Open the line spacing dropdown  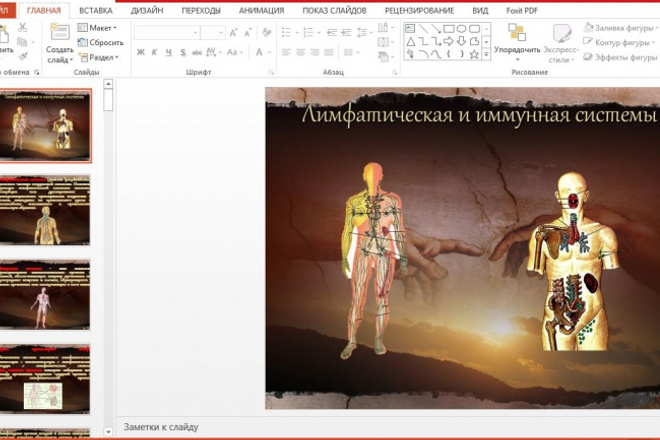pyautogui.click(x=365, y=32)
